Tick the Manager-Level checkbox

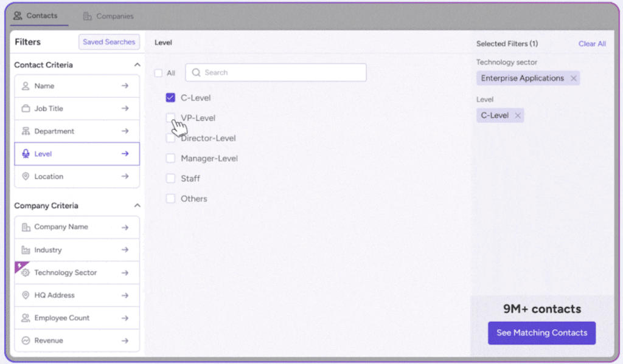(170, 159)
